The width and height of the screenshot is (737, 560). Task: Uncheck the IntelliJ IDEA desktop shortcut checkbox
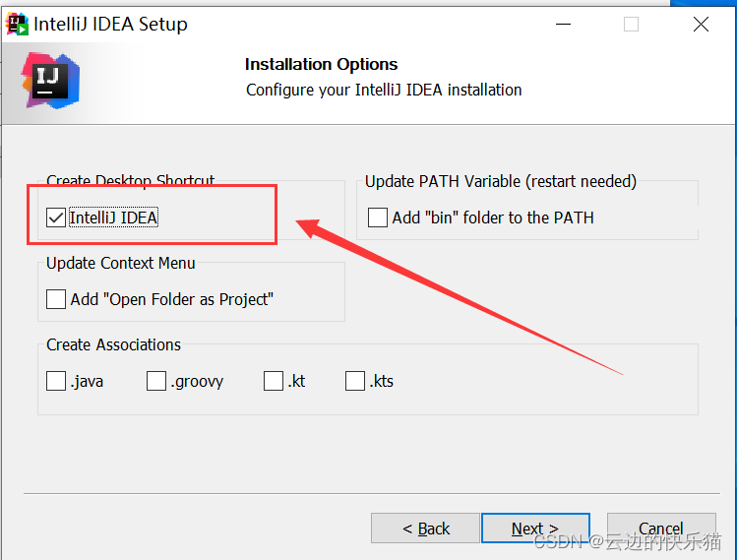55,218
